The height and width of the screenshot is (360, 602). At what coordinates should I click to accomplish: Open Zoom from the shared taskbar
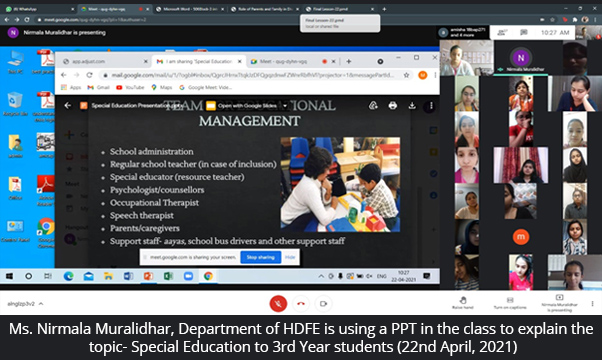[188, 276]
